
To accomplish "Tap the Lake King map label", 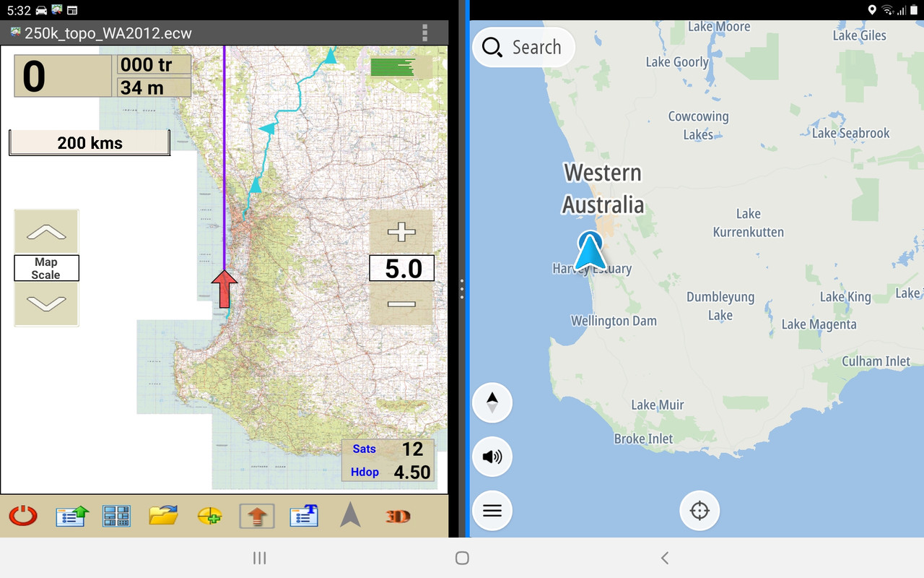I will (845, 297).
